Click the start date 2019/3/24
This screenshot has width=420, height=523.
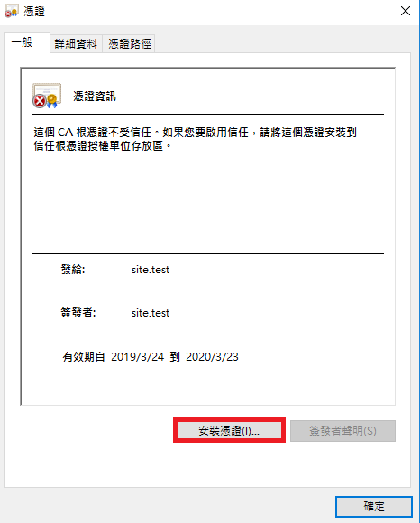pyautogui.click(x=137, y=357)
